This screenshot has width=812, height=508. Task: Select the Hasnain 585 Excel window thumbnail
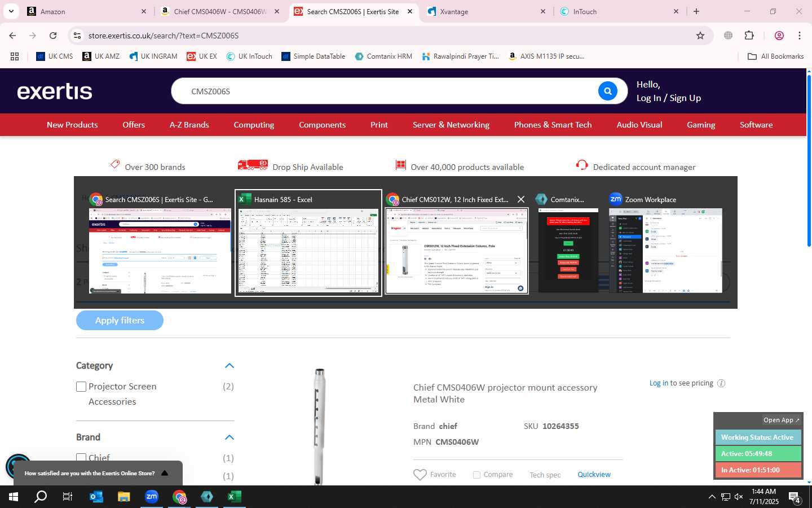tap(308, 243)
